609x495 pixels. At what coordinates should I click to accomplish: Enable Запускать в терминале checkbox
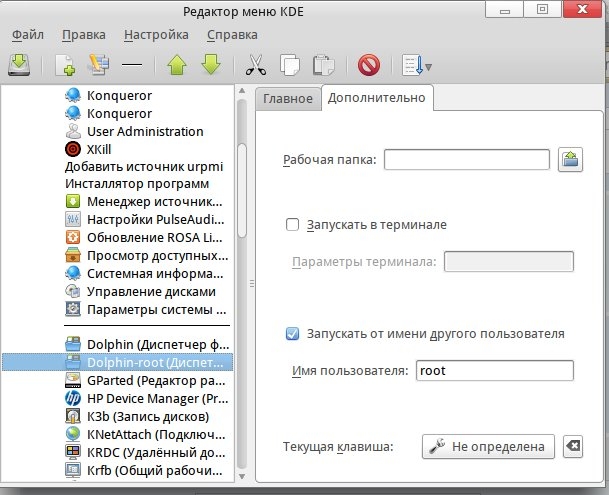[x=292, y=225]
